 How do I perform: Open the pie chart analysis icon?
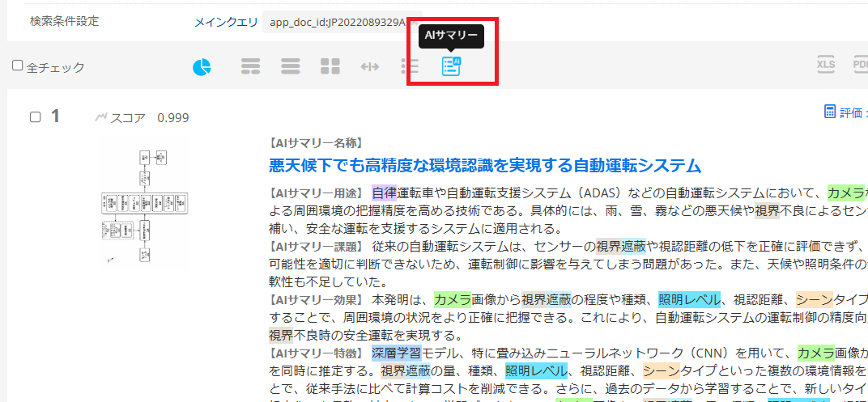[202, 66]
